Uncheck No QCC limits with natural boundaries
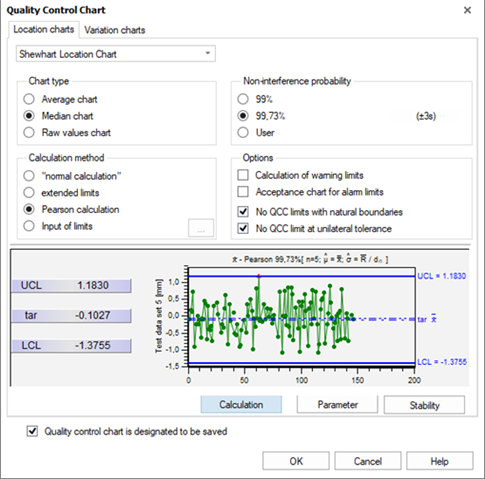 click(243, 212)
